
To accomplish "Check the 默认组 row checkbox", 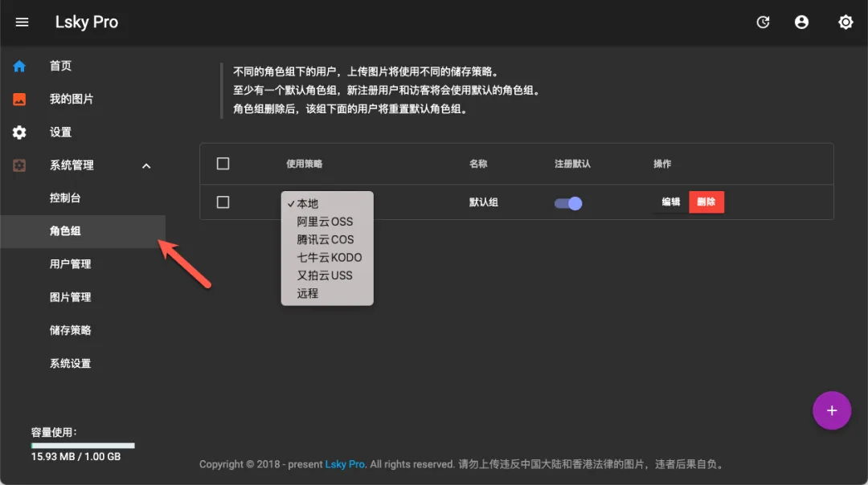I will tap(223, 202).
